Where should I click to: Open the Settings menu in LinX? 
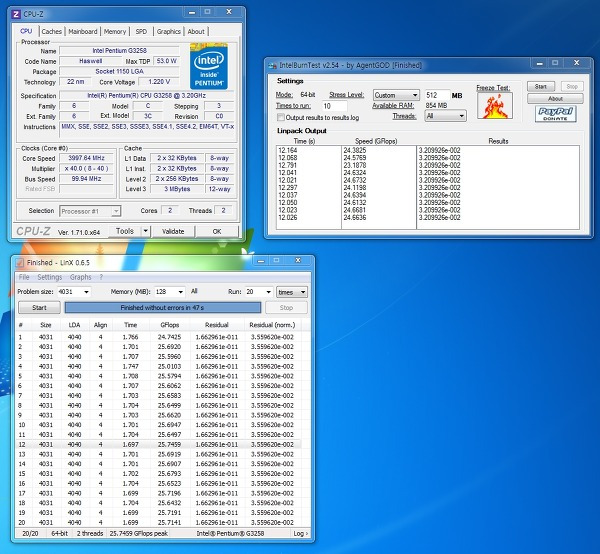pos(50,277)
